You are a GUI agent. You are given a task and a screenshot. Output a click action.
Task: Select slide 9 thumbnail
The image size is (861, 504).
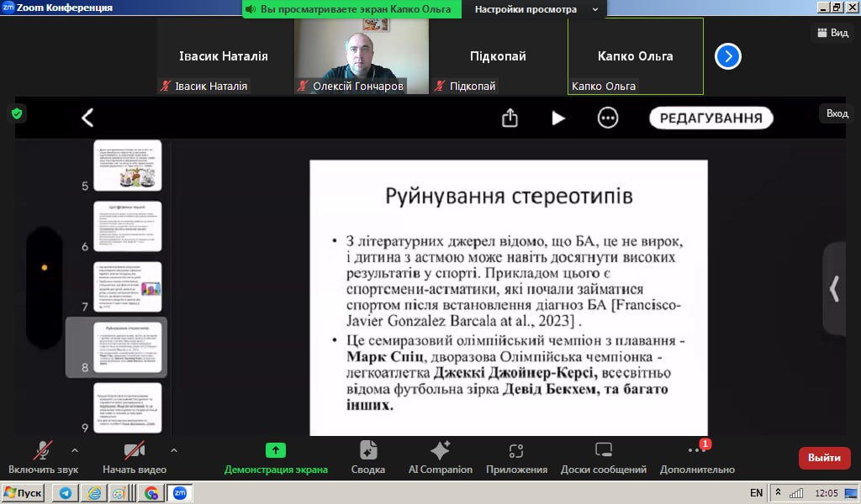click(128, 407)
